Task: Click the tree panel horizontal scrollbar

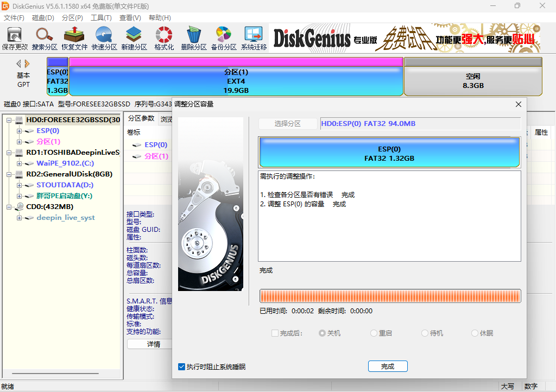Action: point(55,374)
